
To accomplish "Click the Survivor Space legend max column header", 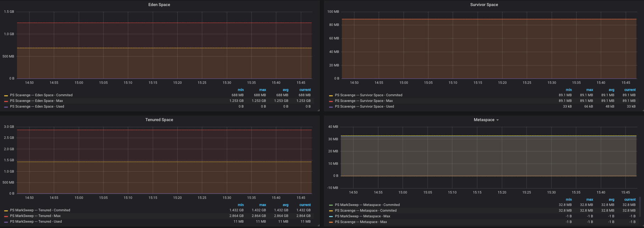I will [x=589, y=90].
